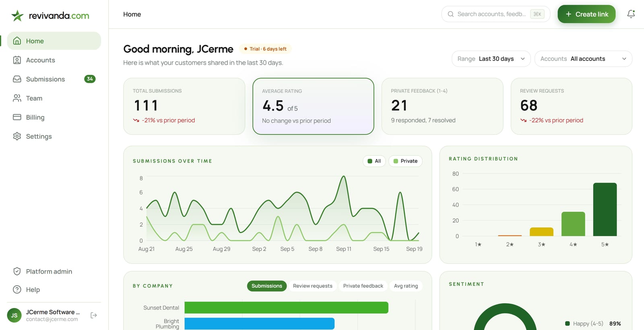This screenshot has height=330, width=644.
Task: Click the Trial 6 days left badge
Action: coord(265,49)
